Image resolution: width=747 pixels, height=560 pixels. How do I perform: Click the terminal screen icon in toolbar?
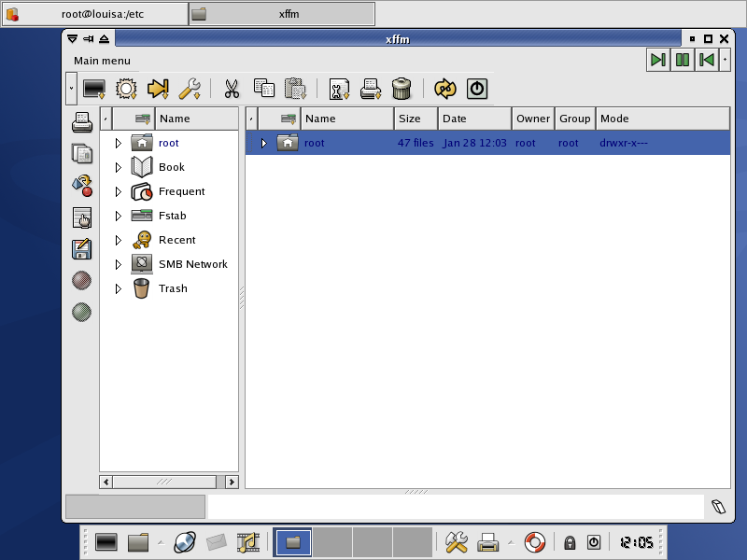point(93,89)
